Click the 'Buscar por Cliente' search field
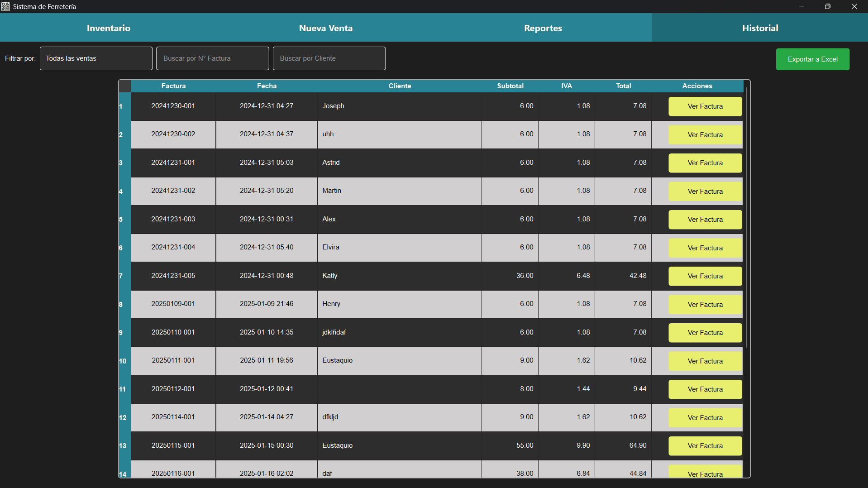The width and height of the screenshot is (868, 488). click(329, 58)
